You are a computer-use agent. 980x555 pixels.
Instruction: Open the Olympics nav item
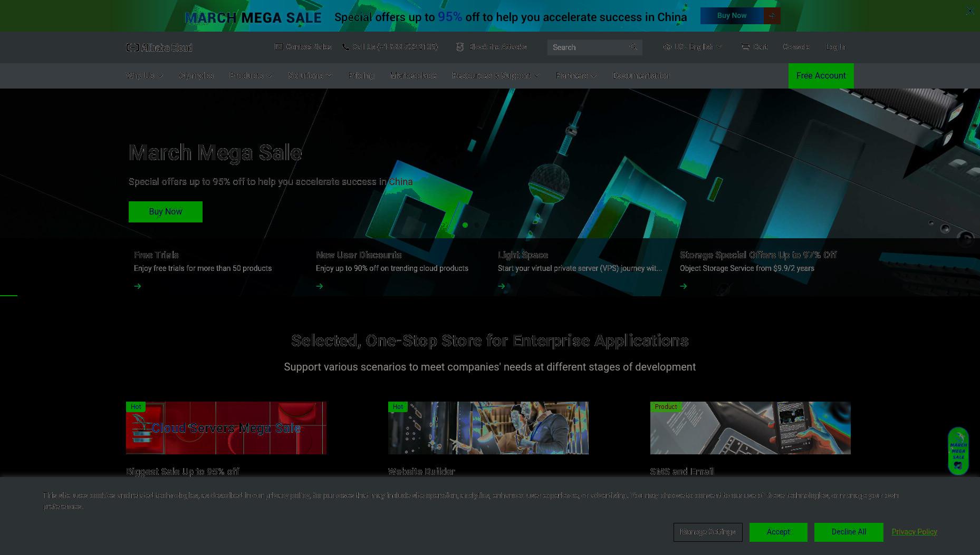(196, 75)
